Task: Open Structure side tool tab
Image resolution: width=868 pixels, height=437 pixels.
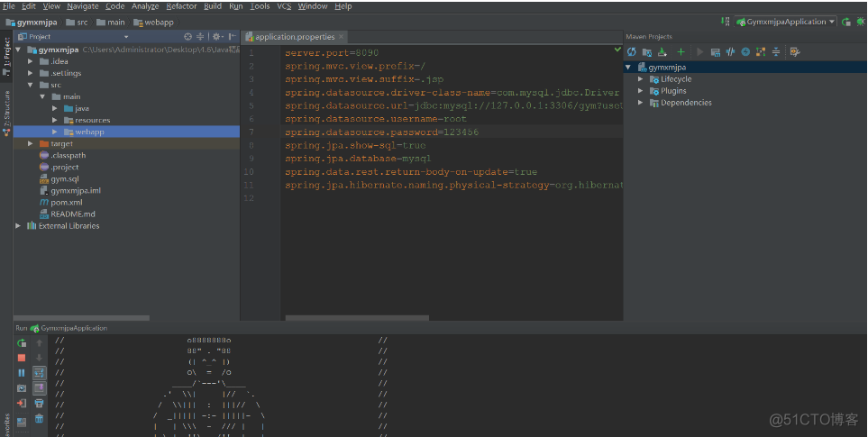Action: [6, 113]
